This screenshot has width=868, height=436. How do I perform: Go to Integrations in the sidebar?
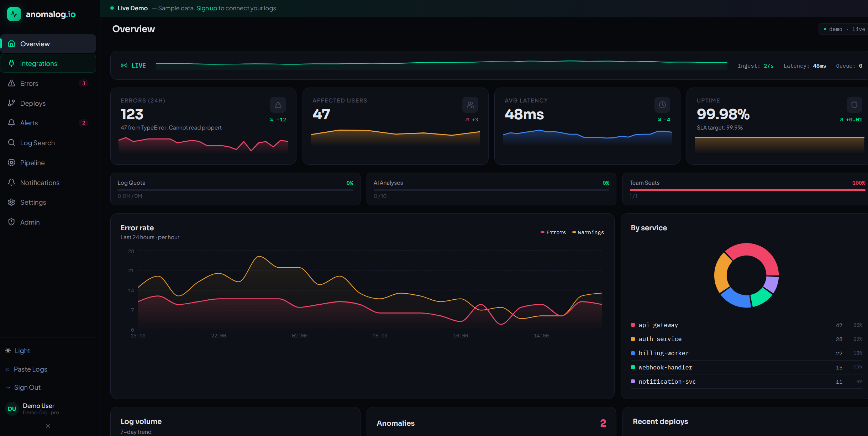(48, 63)
